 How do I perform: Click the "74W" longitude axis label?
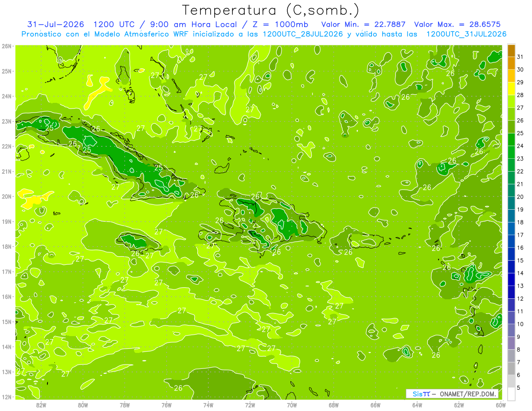pos(208,405)
